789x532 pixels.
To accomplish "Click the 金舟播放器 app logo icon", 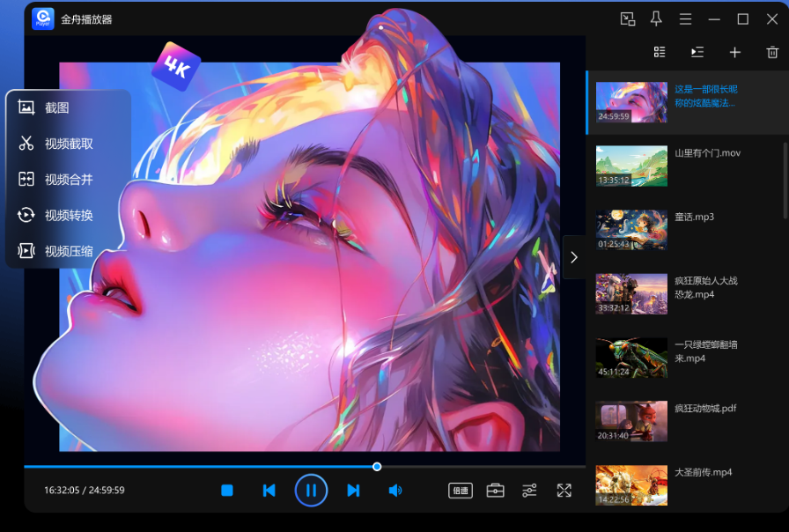I will pos(43,19).
